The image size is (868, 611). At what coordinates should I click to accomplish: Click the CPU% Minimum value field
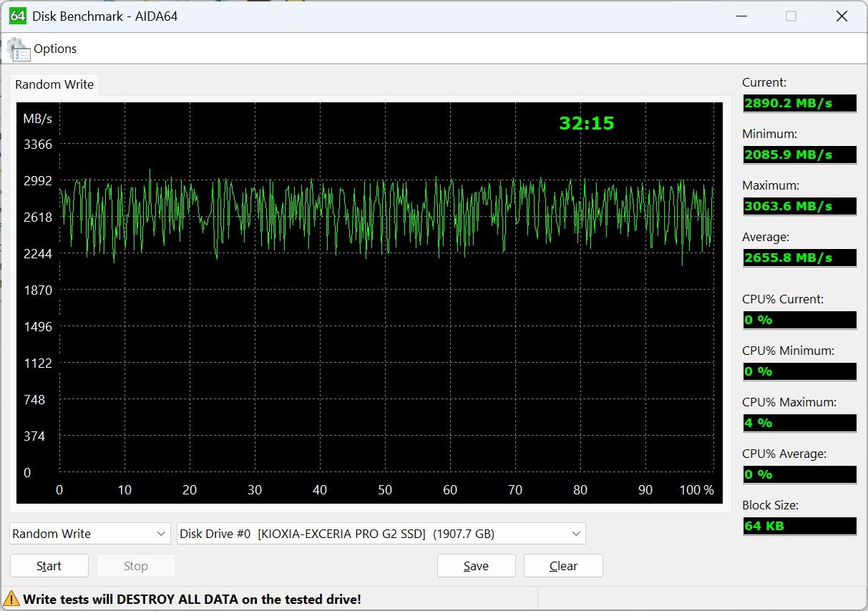coord(799,371)
